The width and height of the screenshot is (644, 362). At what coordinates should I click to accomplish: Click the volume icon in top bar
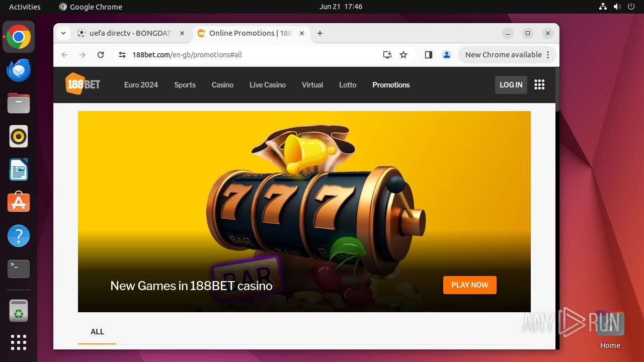pyautogui.click(x=617, y=7)
